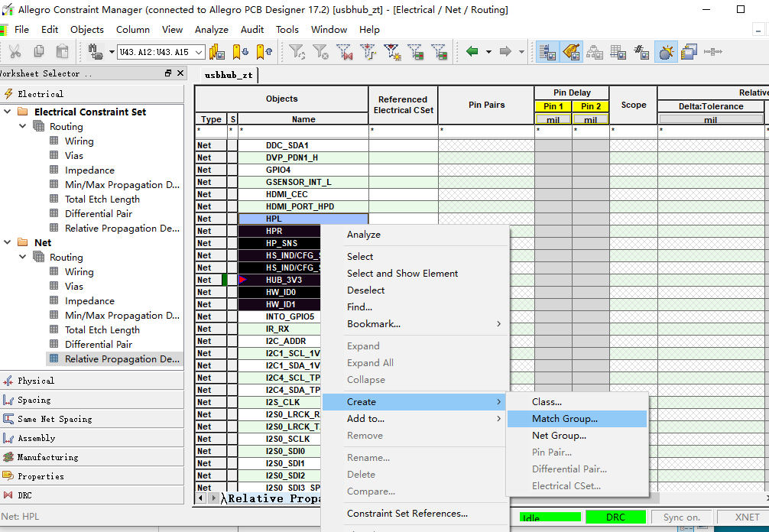Open the forward arrow history dropdown
Screen dimensions: 769x532
(521, 52)
